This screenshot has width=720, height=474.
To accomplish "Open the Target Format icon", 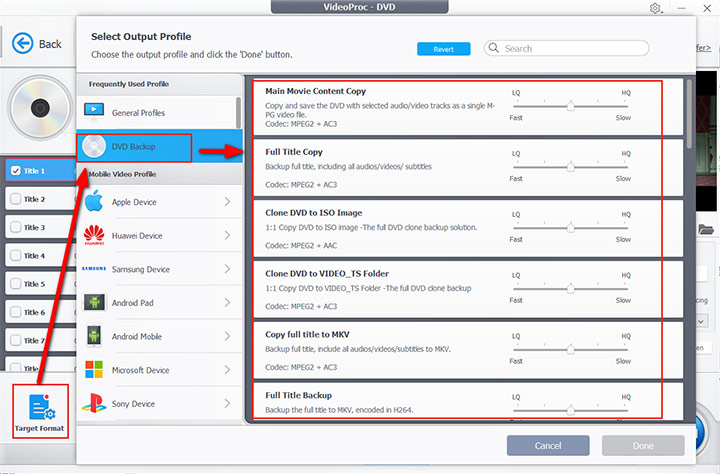I will [x=40, y=407].
